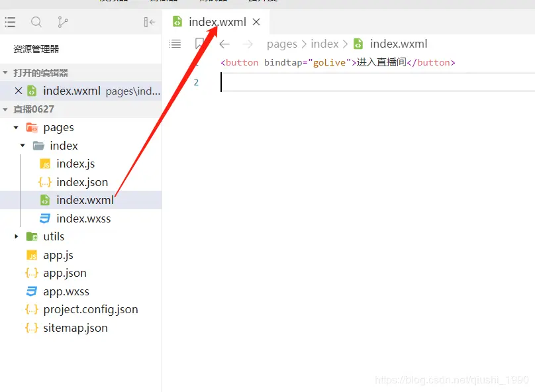
Task: Open the search panel icon
Action: (x=36, y=22)
